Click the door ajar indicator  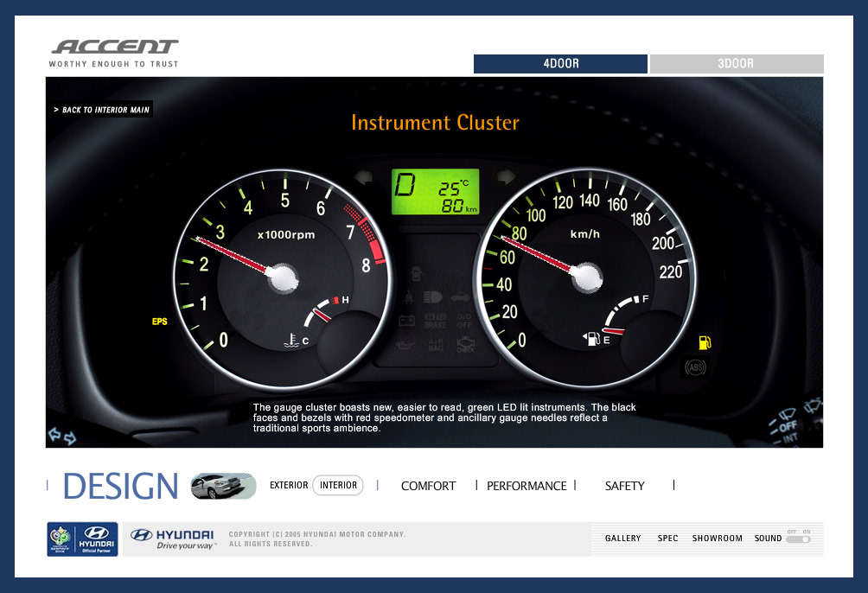[416, 273]
